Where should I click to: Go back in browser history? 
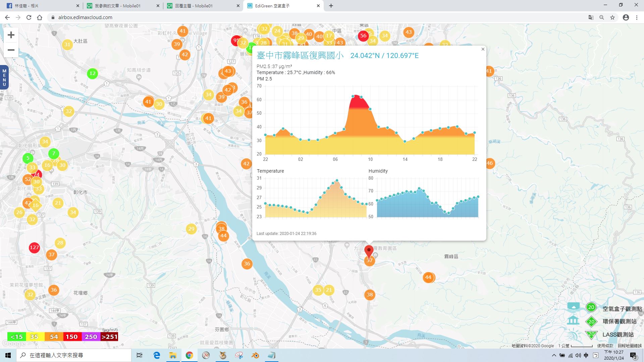pos(7,17)
